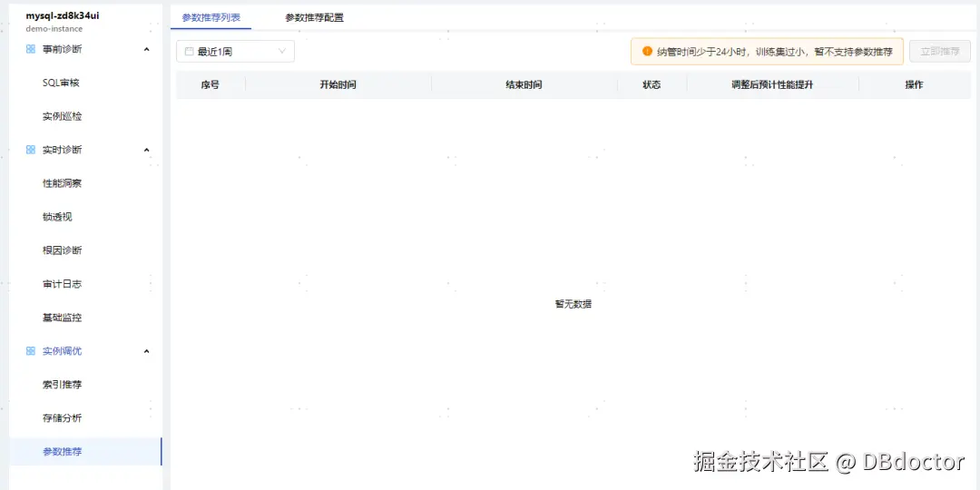Collapse the 实例调优 section chevron

click(x=147, y=351)
